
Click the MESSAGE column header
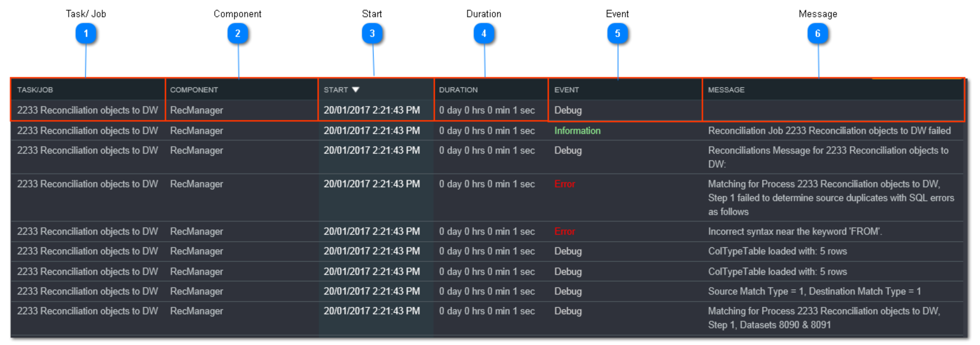(x=726, y=90)
